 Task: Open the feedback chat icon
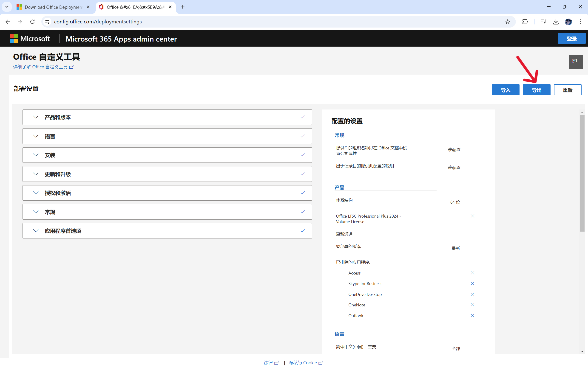click(x=576, y=62)
